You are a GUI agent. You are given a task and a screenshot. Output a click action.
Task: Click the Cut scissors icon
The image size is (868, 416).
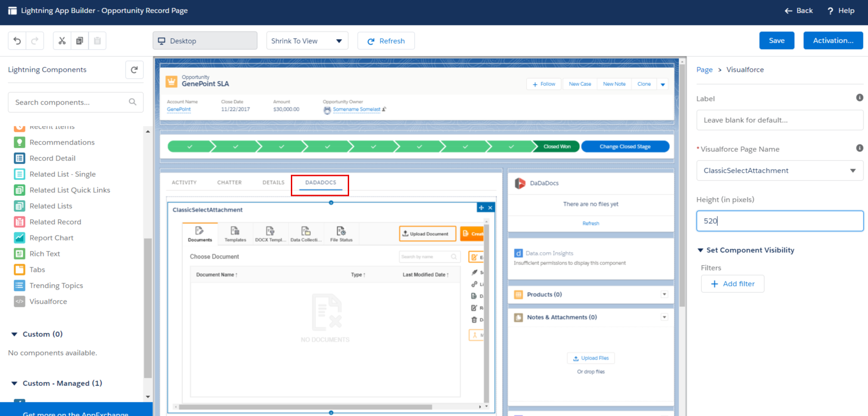[x=62, y=41]
